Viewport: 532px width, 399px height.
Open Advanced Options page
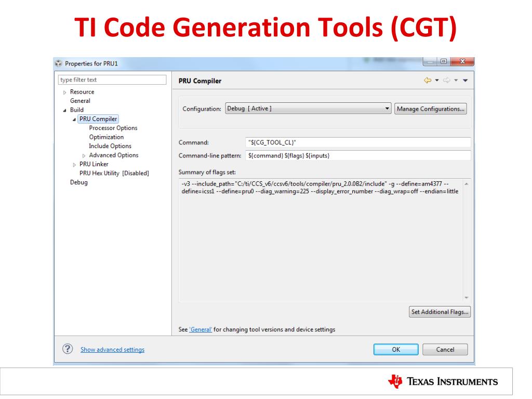114,155
